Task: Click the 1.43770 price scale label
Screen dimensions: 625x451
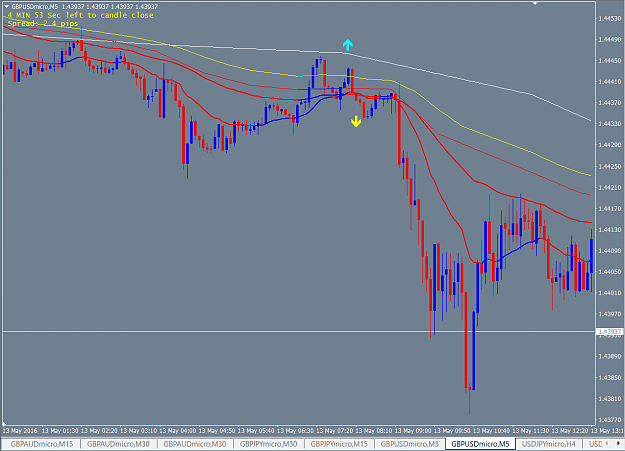Action: (x=610, y=420)
